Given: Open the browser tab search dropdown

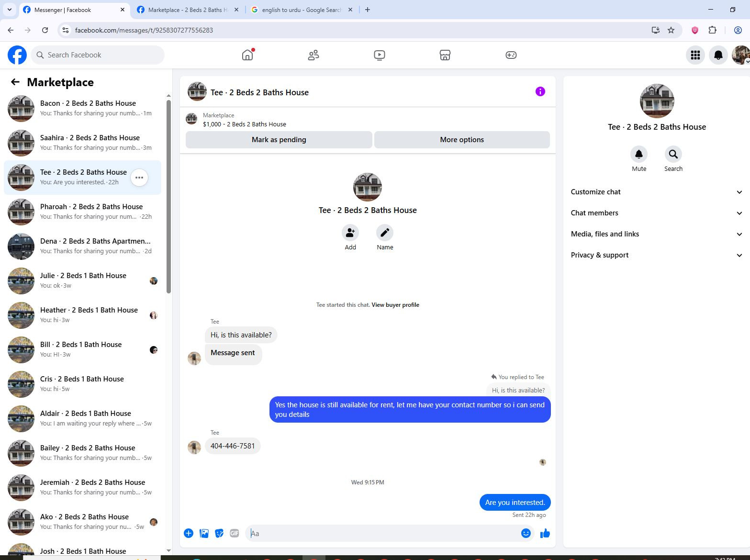Looking at the screenshot, I should [x=10, y=10].
